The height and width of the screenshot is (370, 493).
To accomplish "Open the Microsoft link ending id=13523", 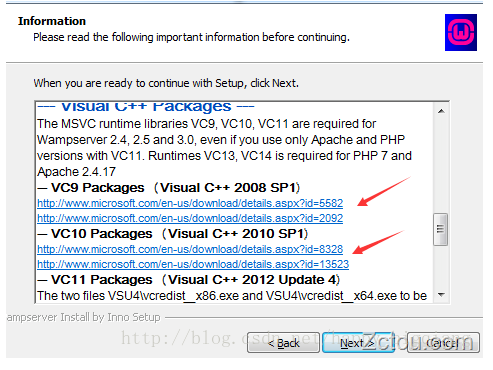I will (193, 264).
